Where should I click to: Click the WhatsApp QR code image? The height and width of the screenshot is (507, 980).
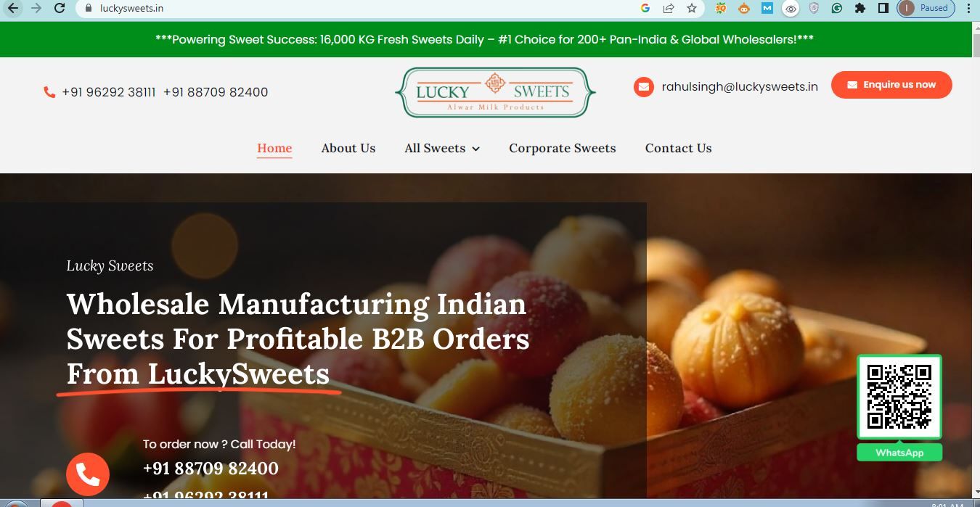(899, 397)
